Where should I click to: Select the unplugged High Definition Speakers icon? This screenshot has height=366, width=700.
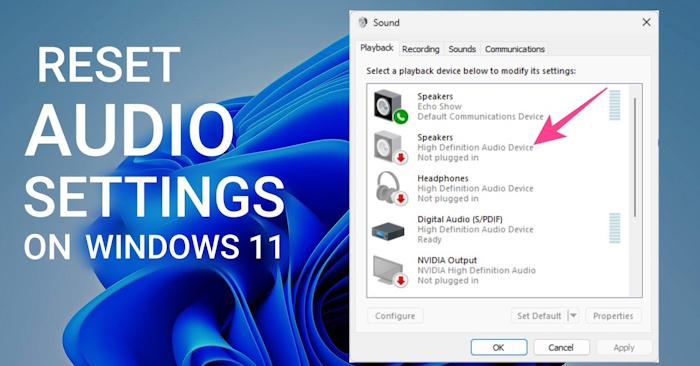click(x=391, y=147)
